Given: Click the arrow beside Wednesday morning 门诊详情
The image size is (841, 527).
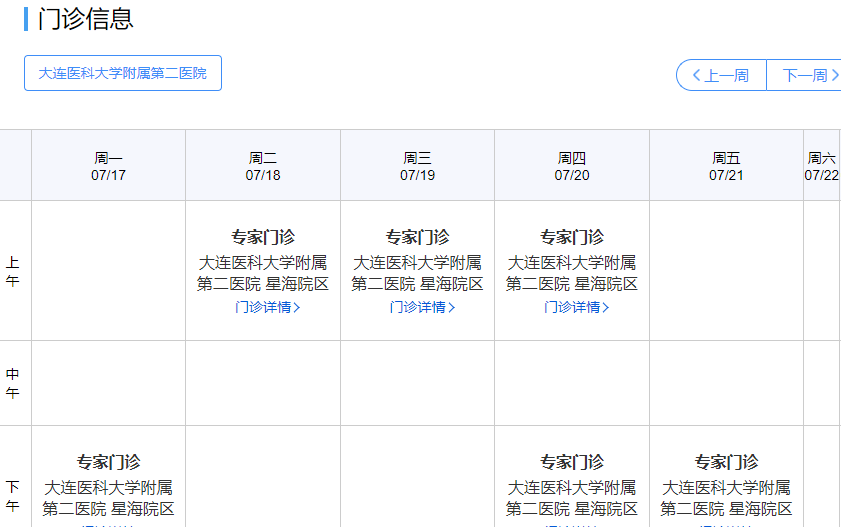Looking at the screenshot, I should coord(452,308).
